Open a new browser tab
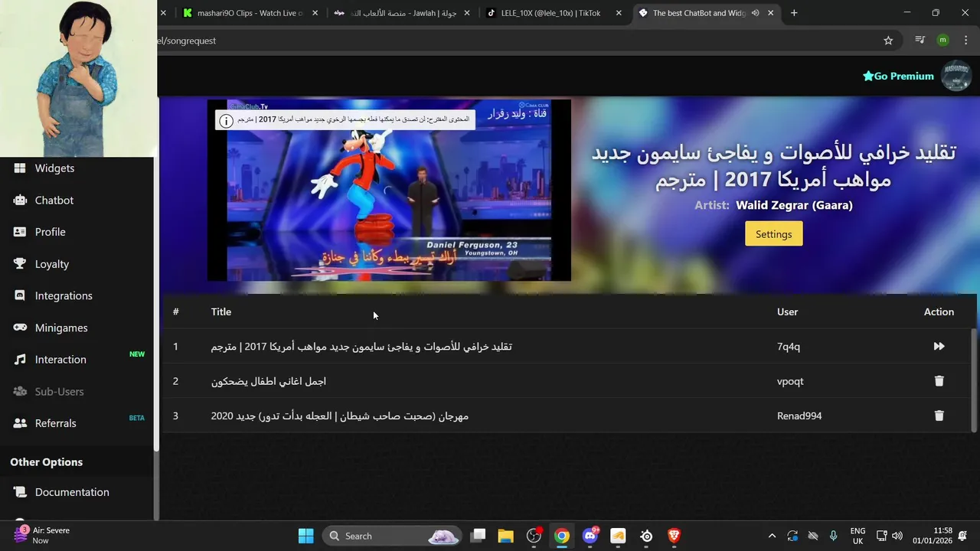 794,13
